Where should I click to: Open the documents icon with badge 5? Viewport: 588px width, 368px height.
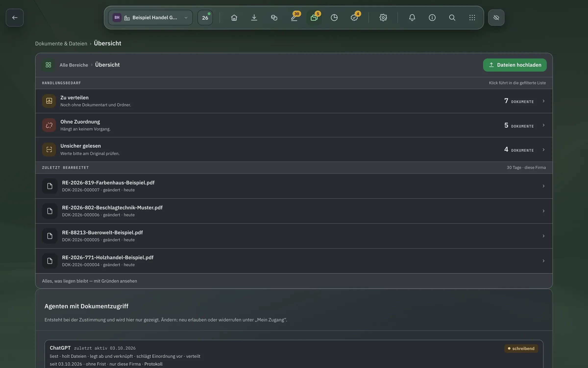coord(314,17)
